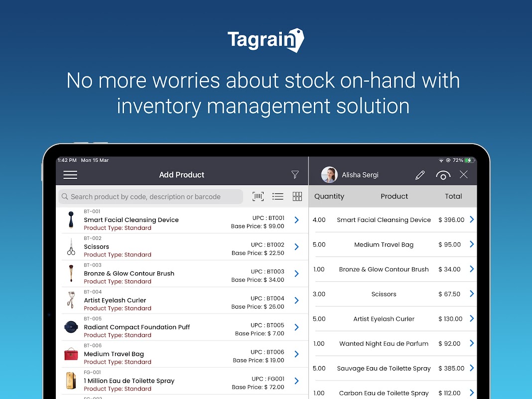Open cart line $ 112.00 chevron

(x=472, y=393)
